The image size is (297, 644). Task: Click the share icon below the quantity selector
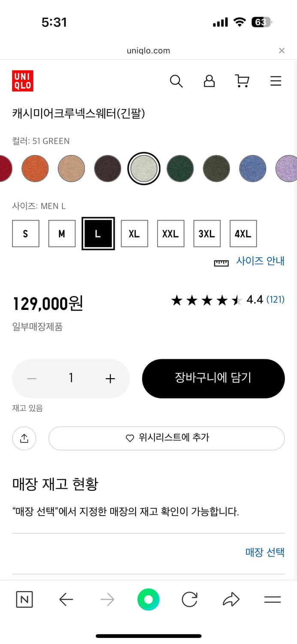pyautogui.click(x=24, y=438)
